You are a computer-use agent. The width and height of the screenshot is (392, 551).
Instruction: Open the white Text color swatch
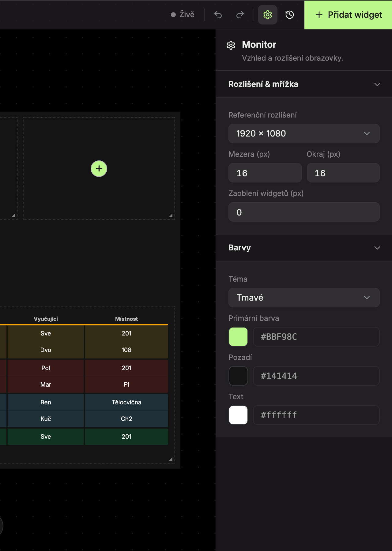pyautogui.click(x=238, y=415)
